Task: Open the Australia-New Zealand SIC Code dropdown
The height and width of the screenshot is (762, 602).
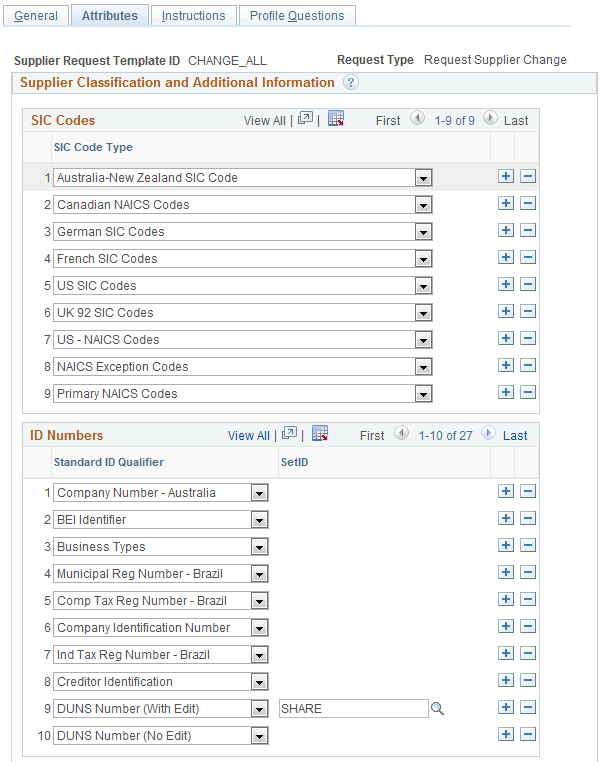Action: coord(423,178)
